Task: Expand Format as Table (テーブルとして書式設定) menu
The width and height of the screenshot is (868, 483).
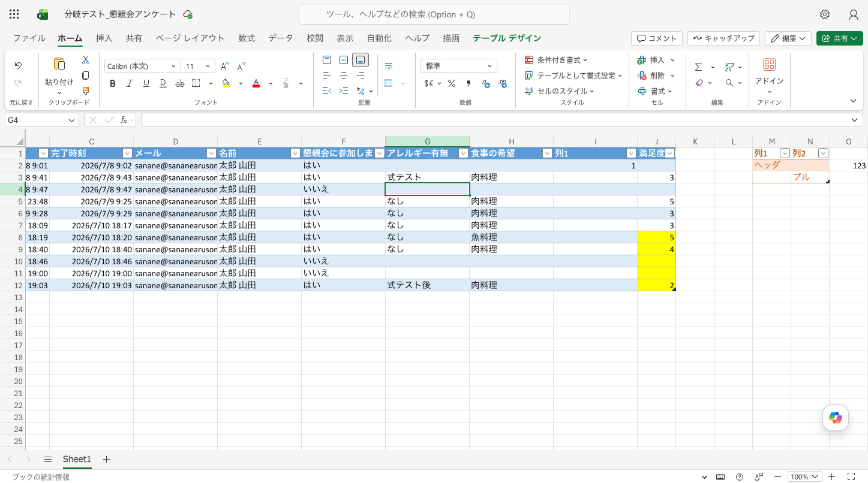Action: [573, 76]
